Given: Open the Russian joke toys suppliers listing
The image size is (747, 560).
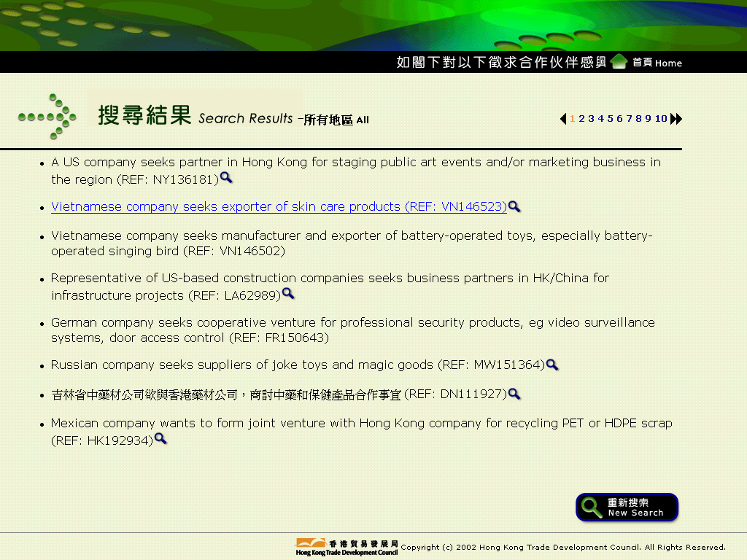Looking at the screenshot, I should (x=298, y=365).
